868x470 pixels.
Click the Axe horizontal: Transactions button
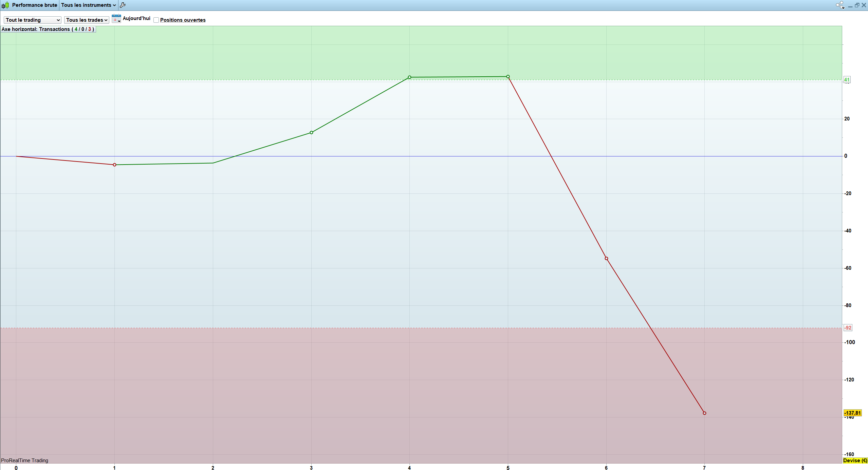point(48,29)
